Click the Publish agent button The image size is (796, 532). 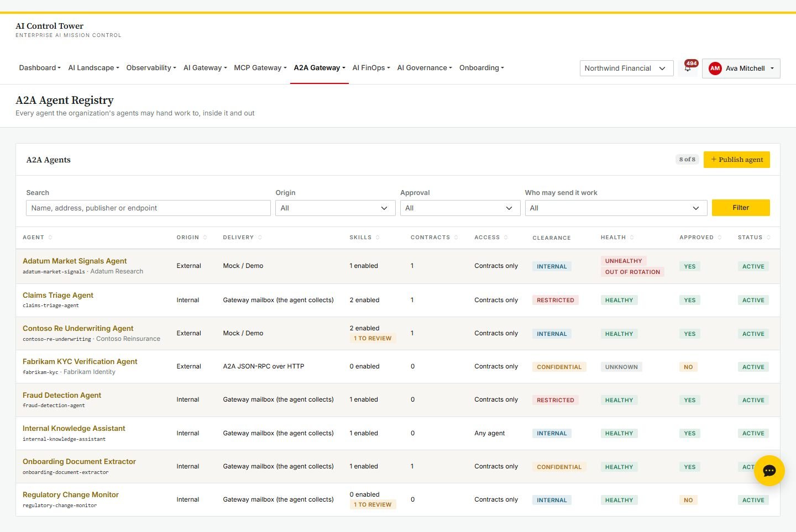click(x=736, y=160)
